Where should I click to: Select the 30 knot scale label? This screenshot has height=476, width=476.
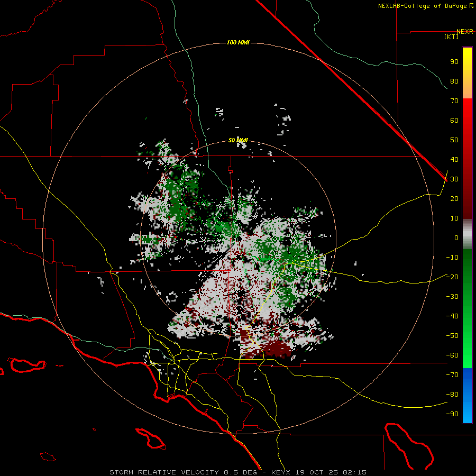(454, 179)
